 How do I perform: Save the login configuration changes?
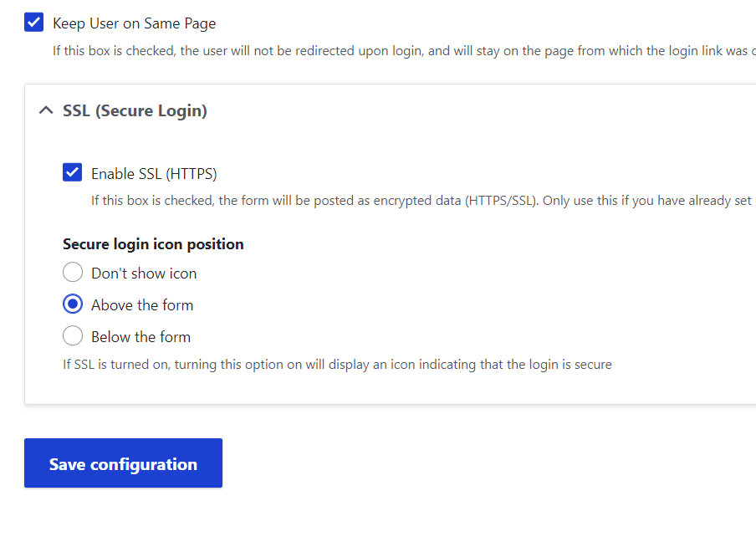[x=123, y=463]
